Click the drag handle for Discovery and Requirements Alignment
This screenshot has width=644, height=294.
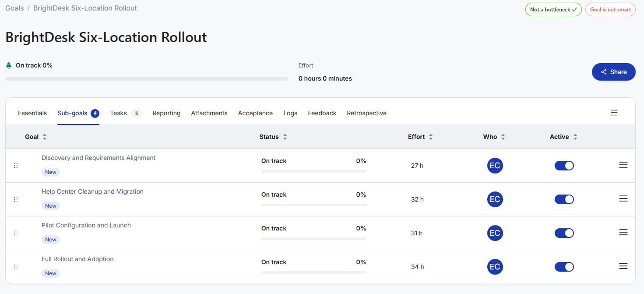point(16,166)
